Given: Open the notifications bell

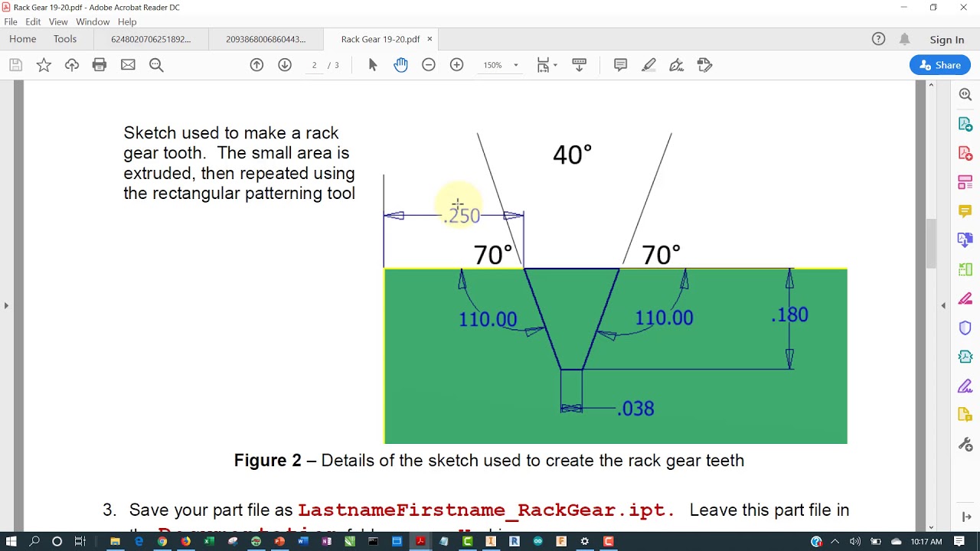Looking at the screenshot, I should (x=905, y=39).
